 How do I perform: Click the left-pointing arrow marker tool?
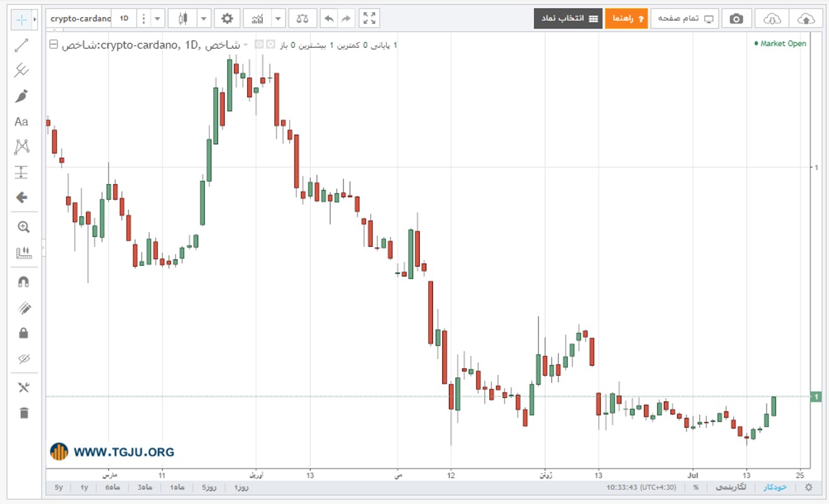pyautogui.click(x=22, y=198)
